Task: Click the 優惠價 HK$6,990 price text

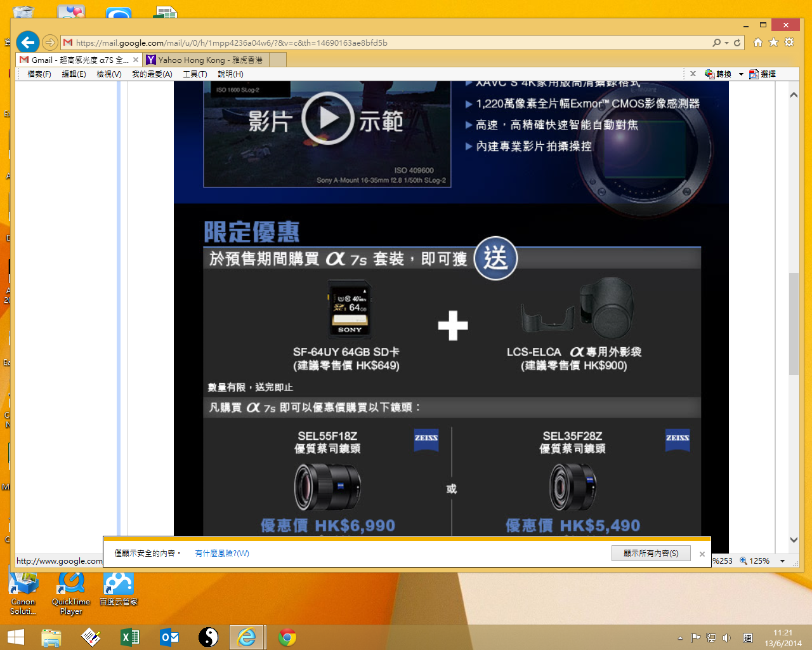Action: click(328, 526)
